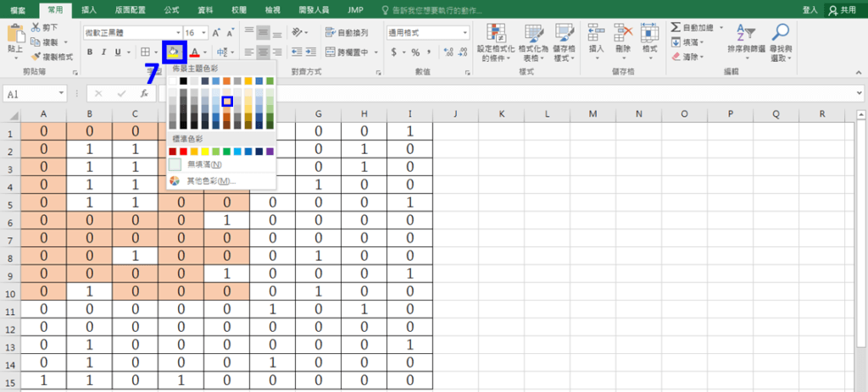Click the fill color paint bucket icon
Screen dimensions: 868x392
pos(172,52)
